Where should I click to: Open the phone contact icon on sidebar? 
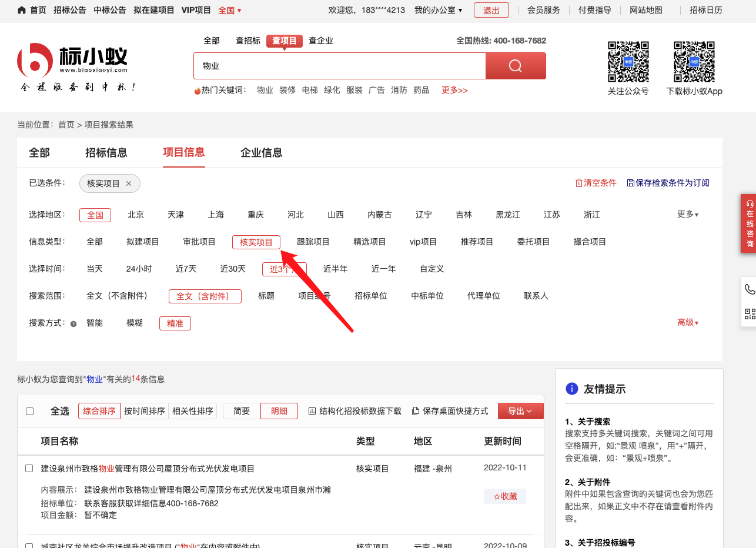(x=750, y=289)
